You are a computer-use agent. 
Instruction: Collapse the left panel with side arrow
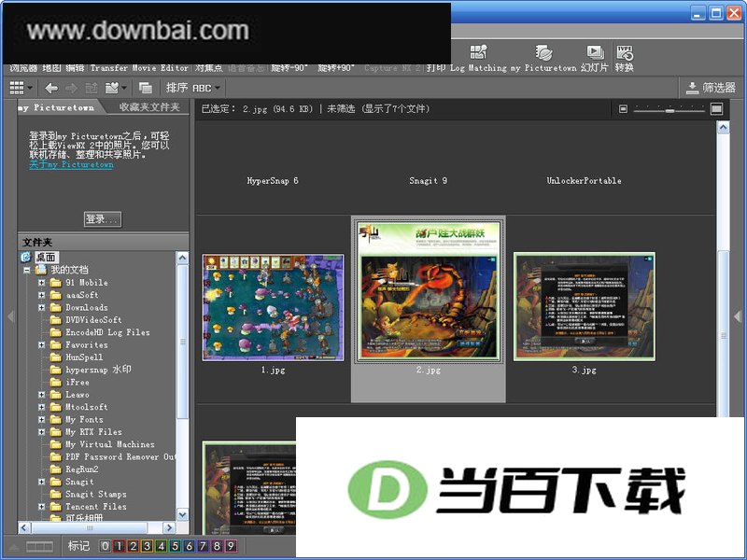(10, 316)
